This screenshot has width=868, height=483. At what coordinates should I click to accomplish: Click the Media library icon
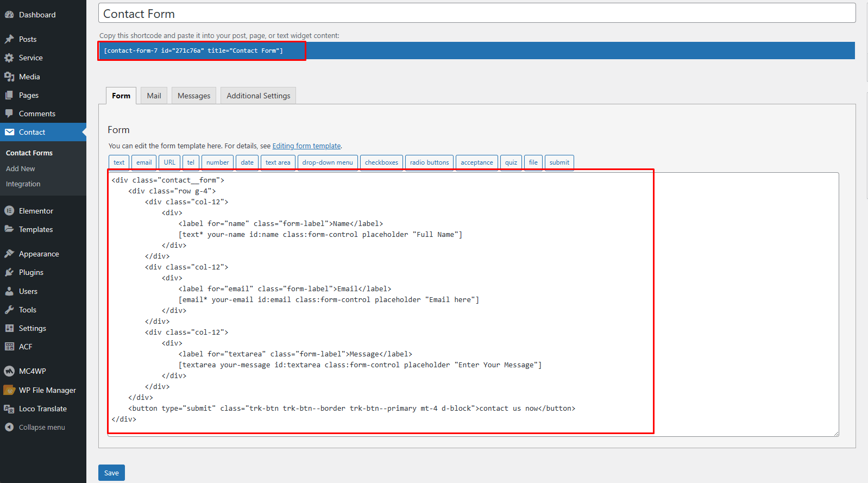point(9,77)
